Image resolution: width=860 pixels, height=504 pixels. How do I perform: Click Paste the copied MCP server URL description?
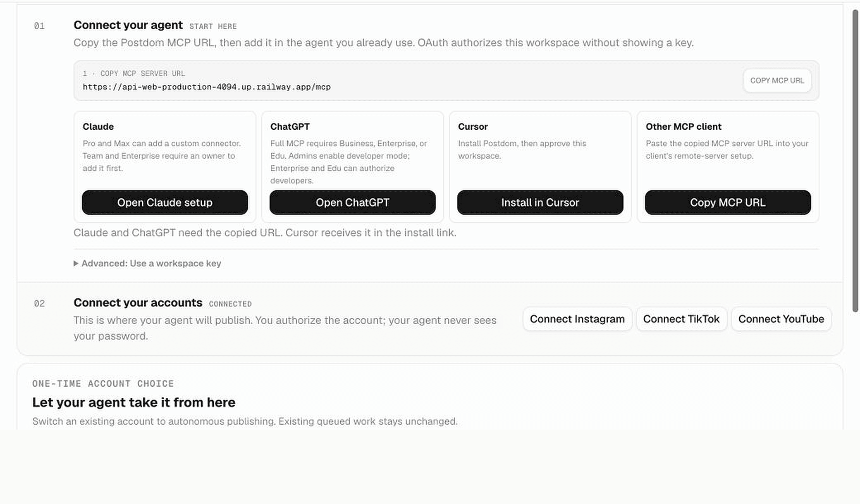pyautogui.click(x=727, y=150)
